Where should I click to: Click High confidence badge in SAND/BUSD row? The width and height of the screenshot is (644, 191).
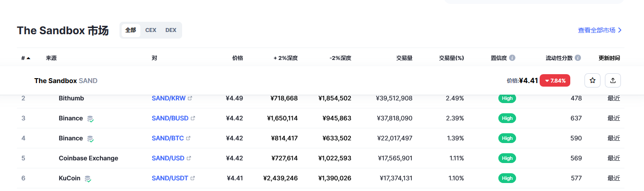click(507, 118)
